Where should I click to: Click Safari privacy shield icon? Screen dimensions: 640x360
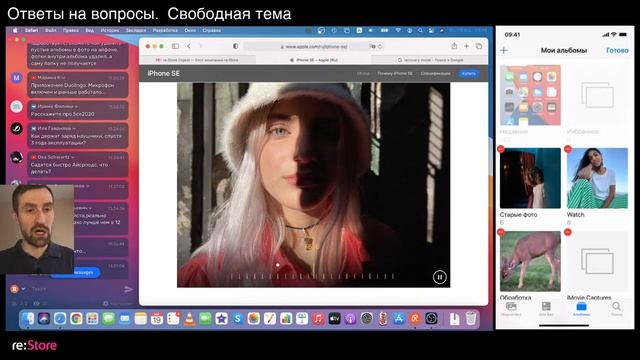(x=236, y=46)
